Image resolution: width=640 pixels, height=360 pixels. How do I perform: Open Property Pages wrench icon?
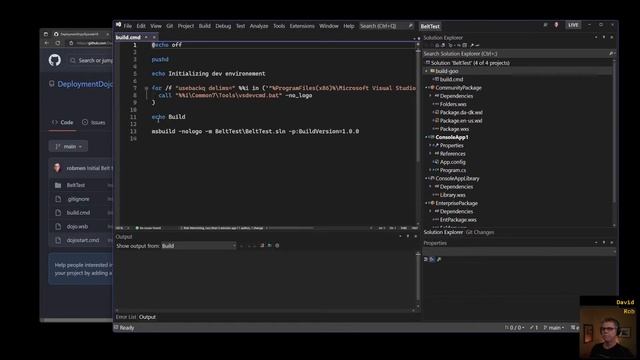point(439,259)
